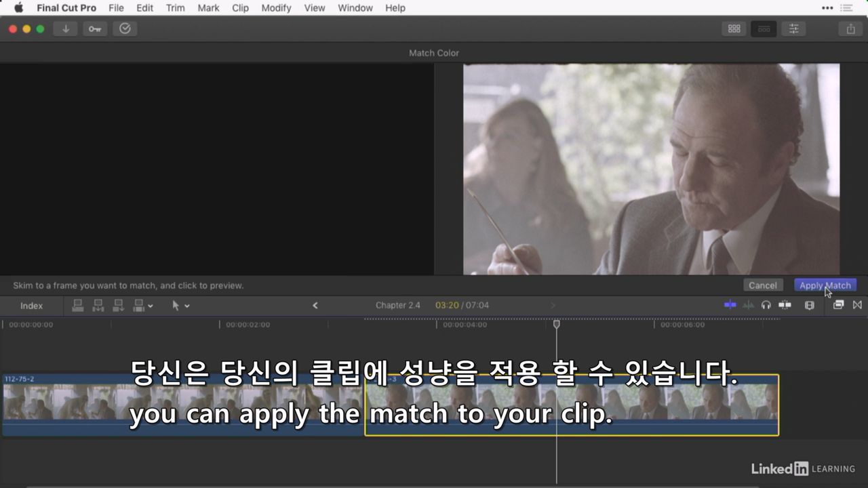Open the edit options dropdown arrow
The image size is (868, 488).
pyautogui.click(x=151, y=306)
